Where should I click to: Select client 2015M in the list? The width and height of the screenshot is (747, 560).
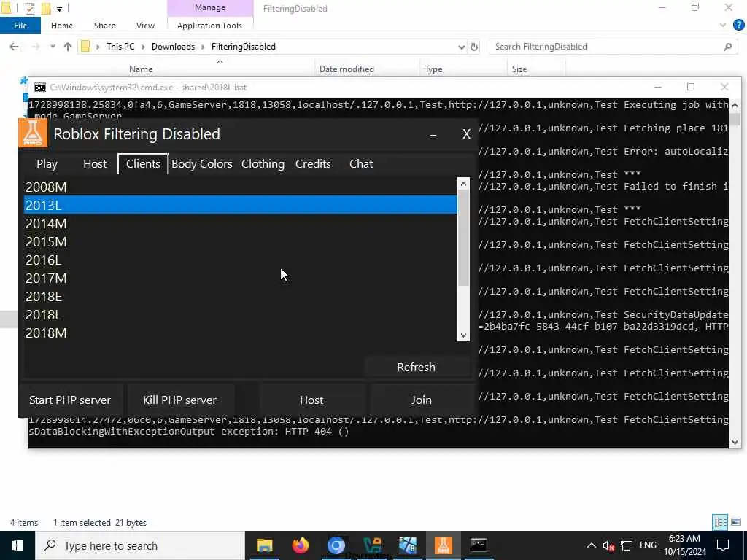(241, 242)
